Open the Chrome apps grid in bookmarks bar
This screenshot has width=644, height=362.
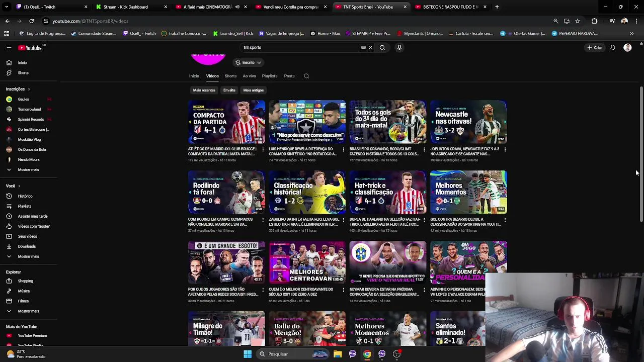tap(7, 34)
